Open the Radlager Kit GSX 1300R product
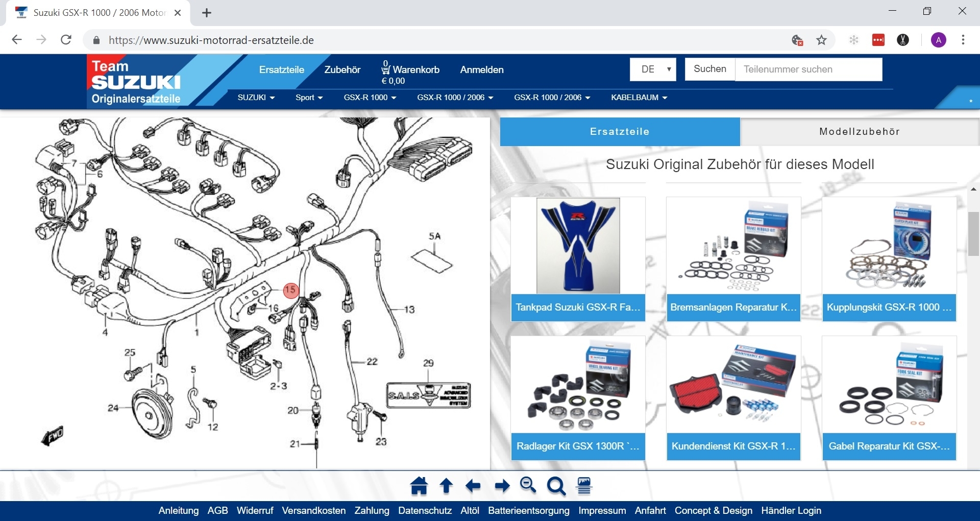Viewport: 980px width, 521px height. tap(578, 398)
